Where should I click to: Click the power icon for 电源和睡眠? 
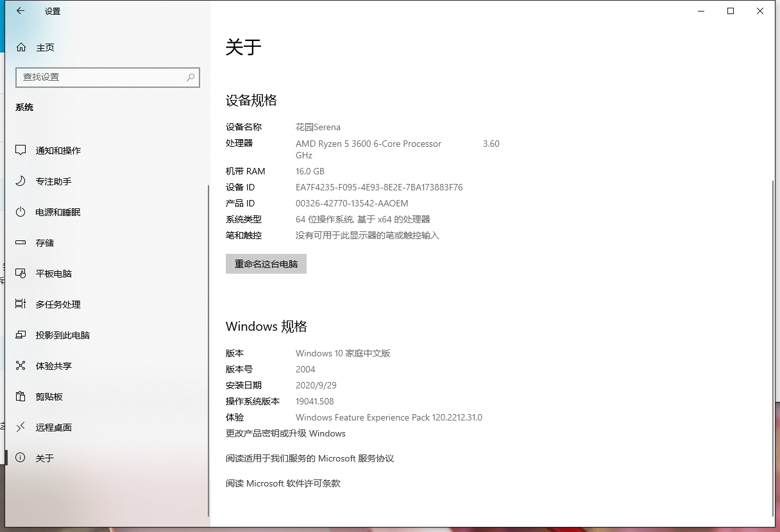(21, 212)
